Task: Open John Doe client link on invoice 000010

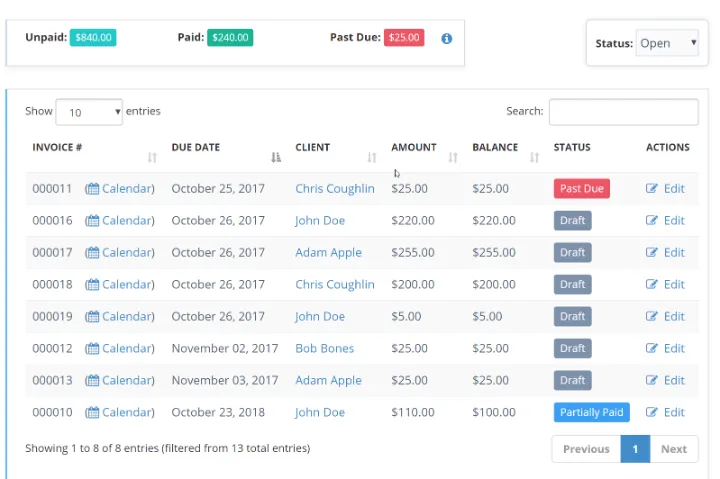Action: (x=320, y=412)
